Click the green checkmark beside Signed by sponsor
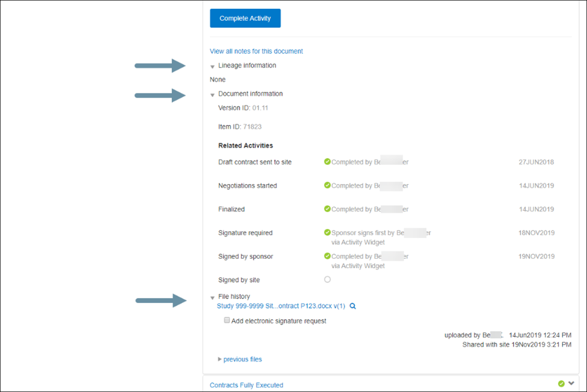This screenshot has width=587, height=392. tap(328, 256)
